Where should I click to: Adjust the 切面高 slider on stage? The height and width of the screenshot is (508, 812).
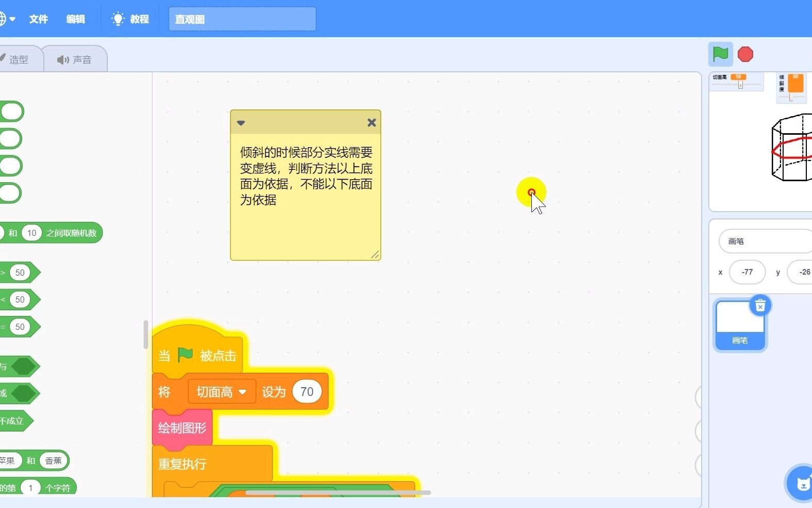[x=740, y=85]
